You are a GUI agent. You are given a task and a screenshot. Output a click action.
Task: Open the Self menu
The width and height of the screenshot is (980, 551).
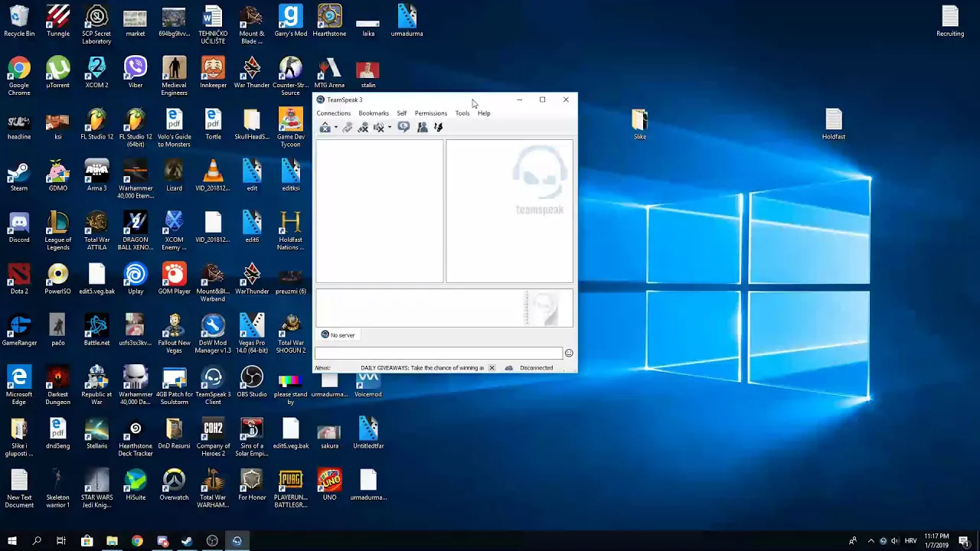pos(402,113)
